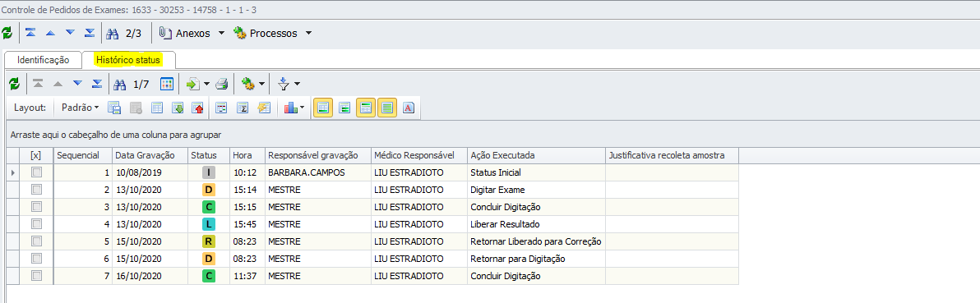Screen dimensions: 980x303
Task: Click the lightning quick filter icon
Action: pos(264,108)
